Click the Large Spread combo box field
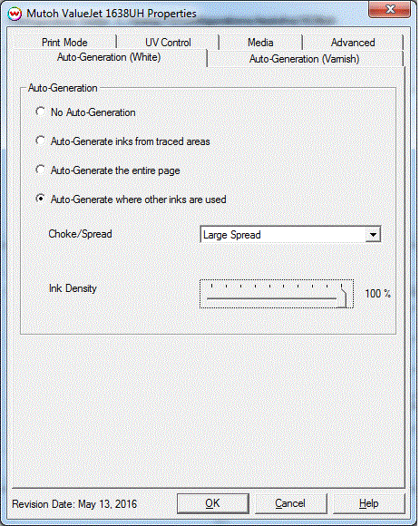The height and width of the screenshot is (526, 420). 290,235
